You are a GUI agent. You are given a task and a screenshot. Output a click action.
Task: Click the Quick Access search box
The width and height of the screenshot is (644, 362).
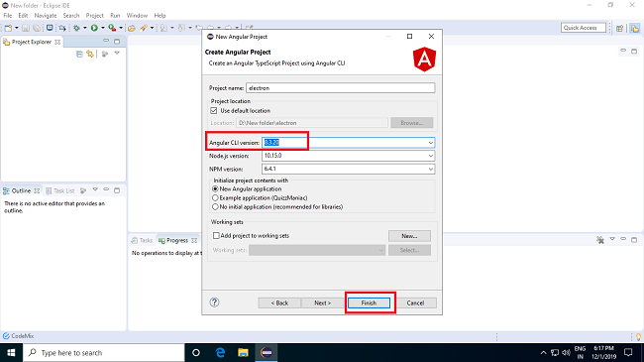click(x=584, y=28)
